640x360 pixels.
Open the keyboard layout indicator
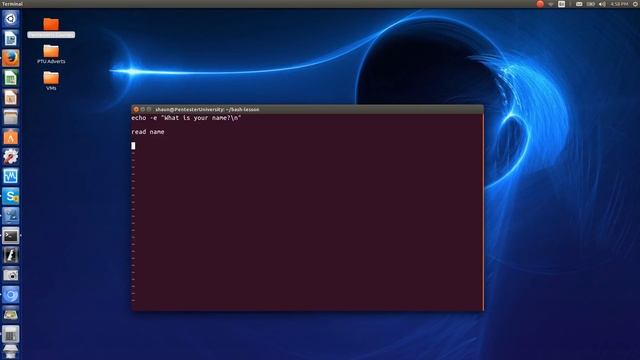pos(562,4)
